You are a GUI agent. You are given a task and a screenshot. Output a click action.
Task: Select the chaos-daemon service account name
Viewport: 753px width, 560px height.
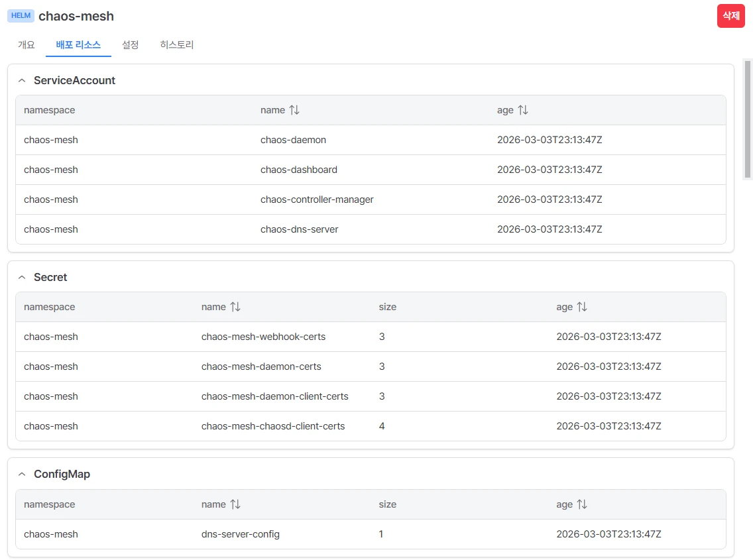click(293, 140)
